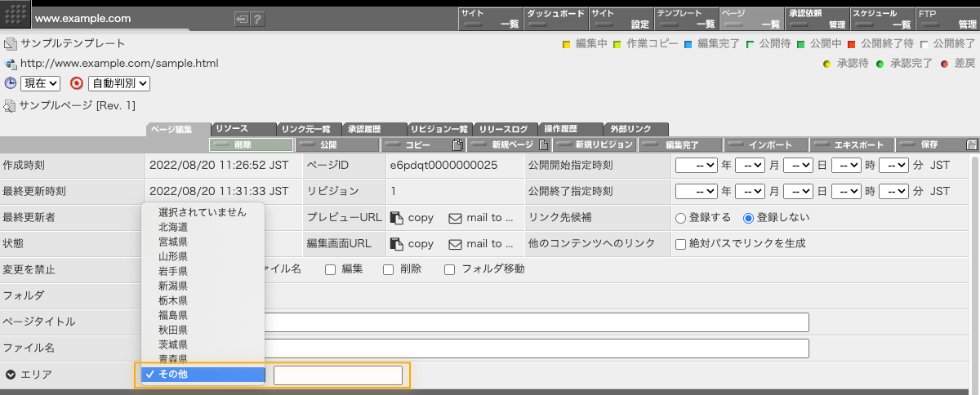Open the 自動判別 dropdown
Image resolution: width=980 pixels, height=395 pixels.
coord(118,83)
